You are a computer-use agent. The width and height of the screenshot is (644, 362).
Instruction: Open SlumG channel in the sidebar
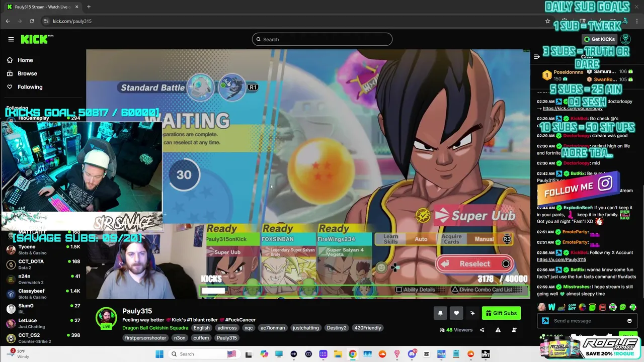[x=43, y=308]
